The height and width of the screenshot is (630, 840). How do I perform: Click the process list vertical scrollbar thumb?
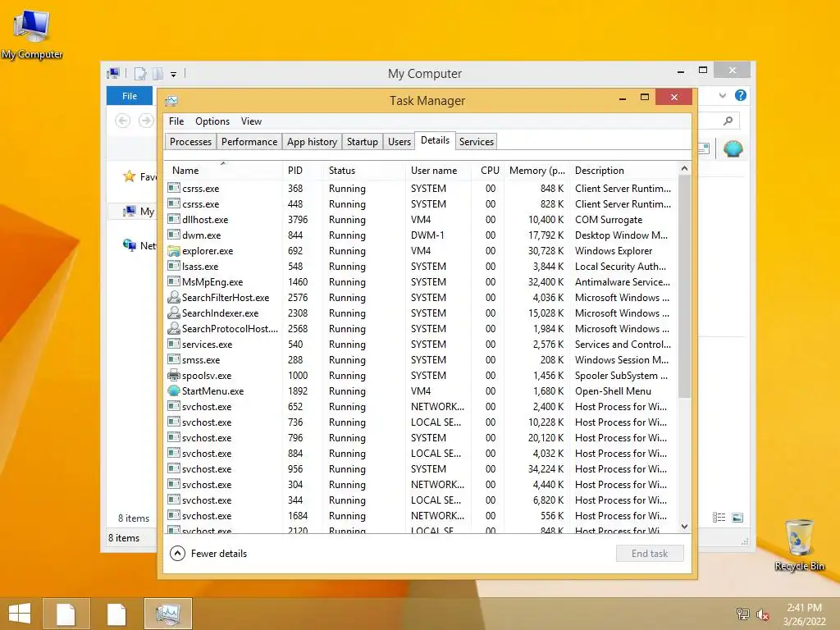pos(684,286)
